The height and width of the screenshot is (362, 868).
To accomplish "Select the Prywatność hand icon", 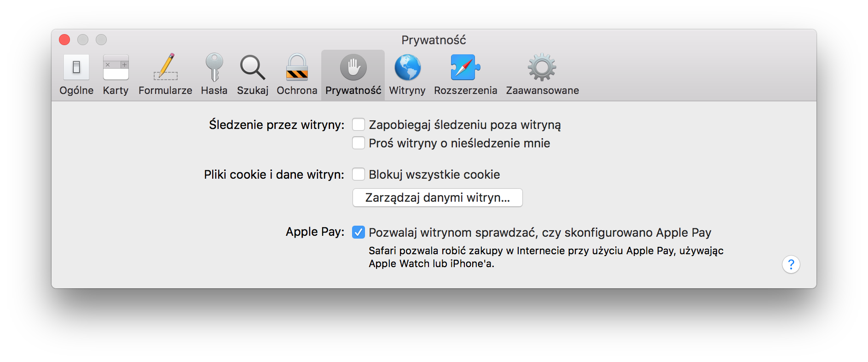I will (x=353, y=75).
